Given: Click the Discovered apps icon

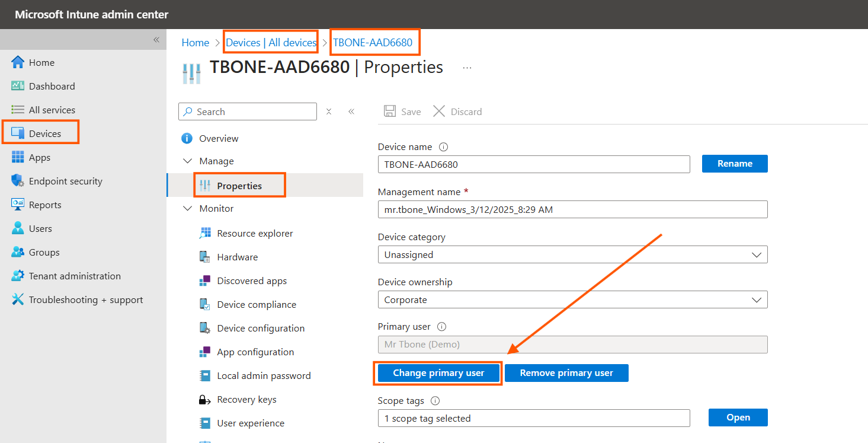Looking at the screenshot, I should click(205, 281).
